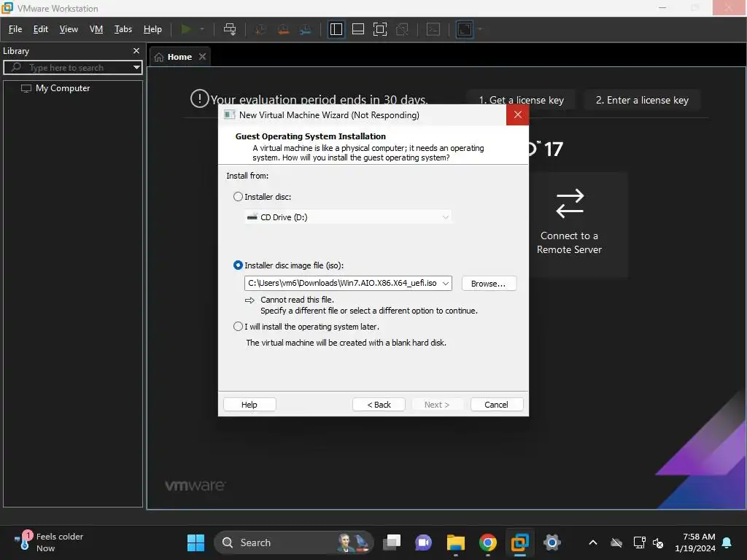Open the Help menu
Viewport: 747px width, 560px height.
pyautogui.click(x=152, y=29)
